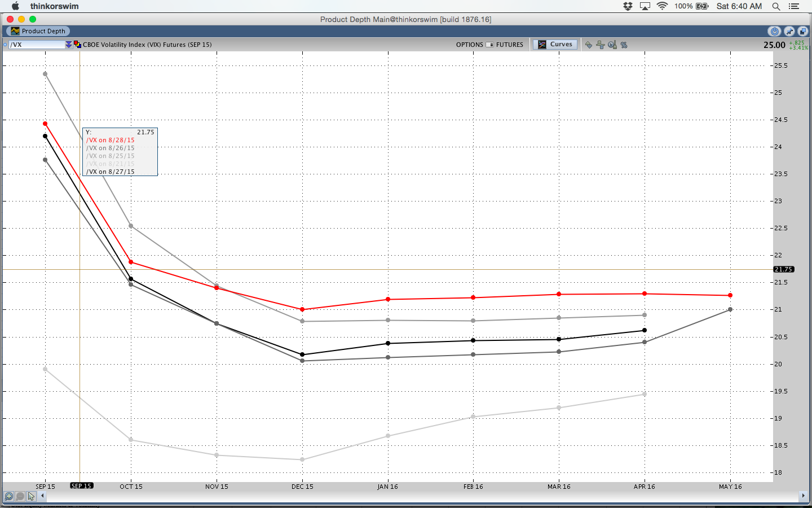The height and width of the screenshot is (508, 812).
Task: Click the Product Depth tab
Action: pyautogui.click(x=38, y=31)
